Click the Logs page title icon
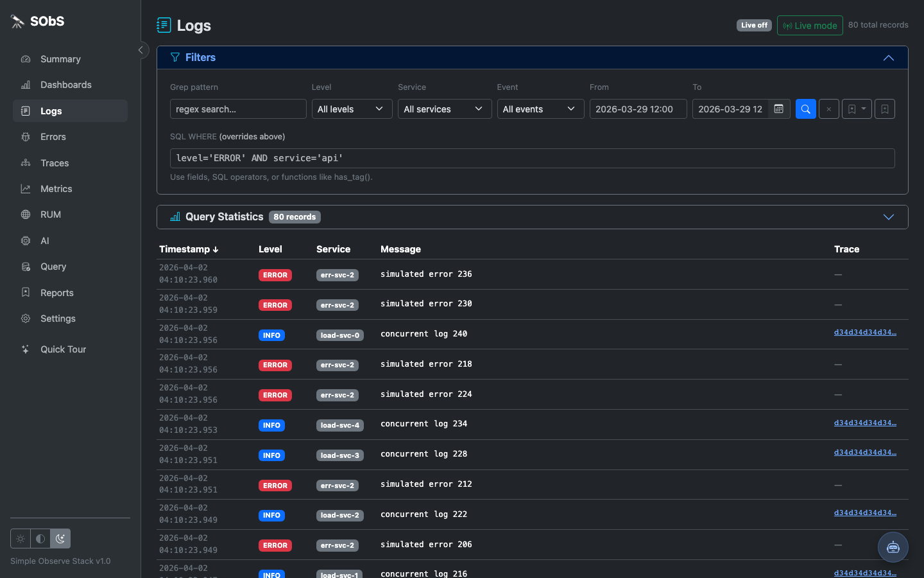The image size is (924, 578). (x=164, y=25)
